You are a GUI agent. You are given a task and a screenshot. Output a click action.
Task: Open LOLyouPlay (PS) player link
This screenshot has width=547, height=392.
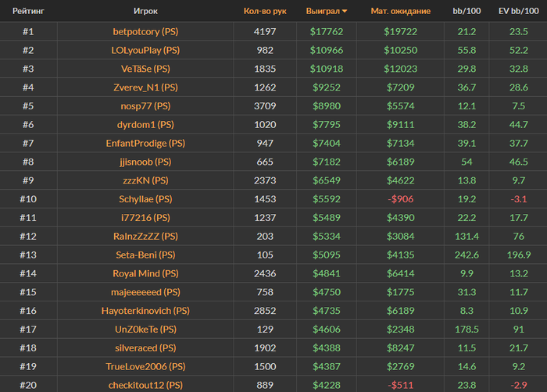pyautogui.click(x=146, y=50)
